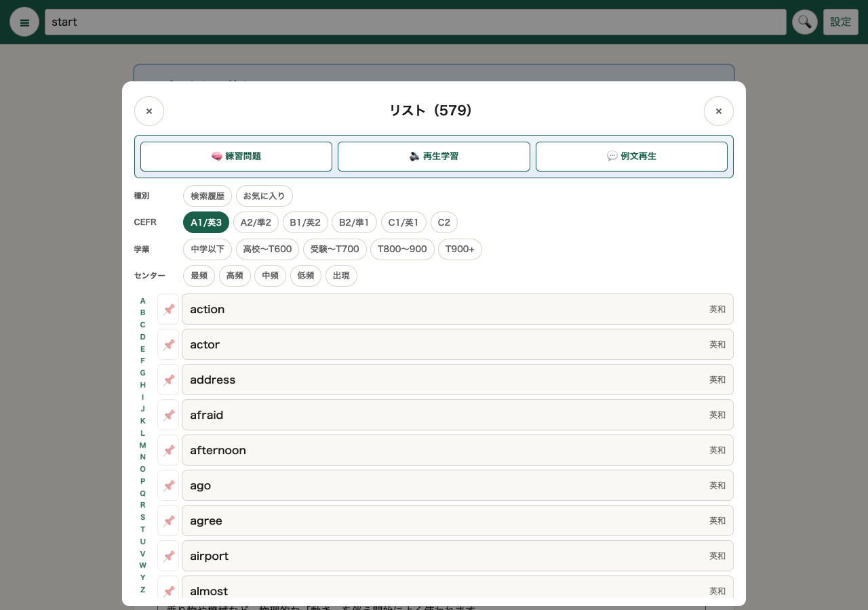Jump to letter A in index

(x=142, y=301)
